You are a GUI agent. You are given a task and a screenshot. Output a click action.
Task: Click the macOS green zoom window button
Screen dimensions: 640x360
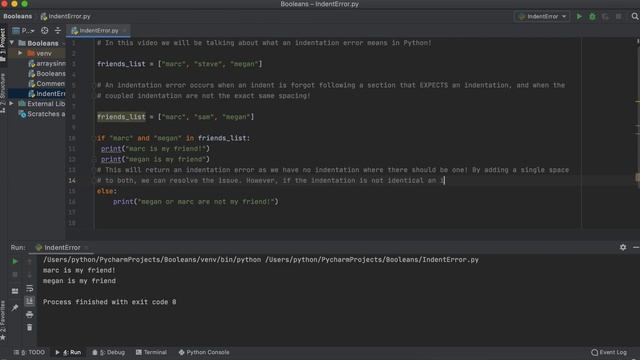point(24,4)
